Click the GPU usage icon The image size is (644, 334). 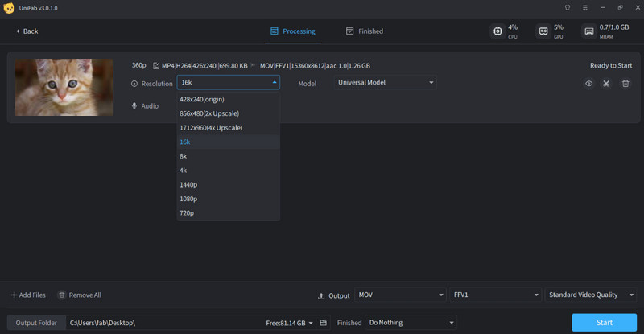[543, 31]
